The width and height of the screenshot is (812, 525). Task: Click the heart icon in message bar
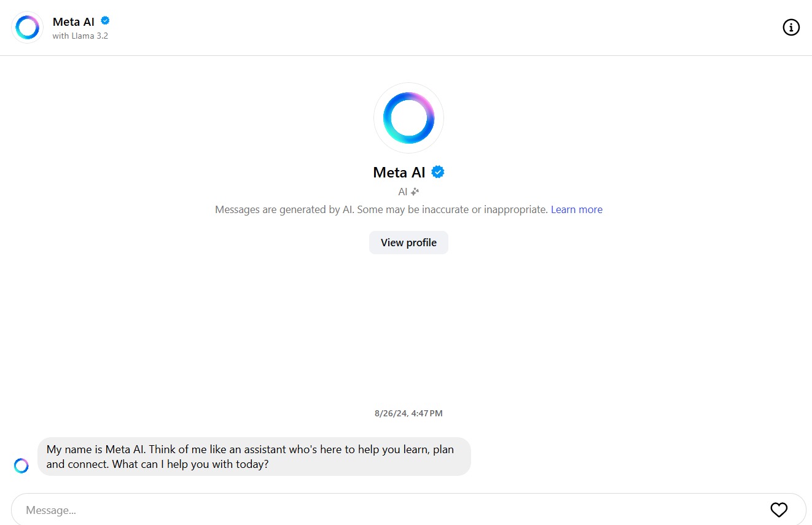pyautogui.click(x=779, y=510)
